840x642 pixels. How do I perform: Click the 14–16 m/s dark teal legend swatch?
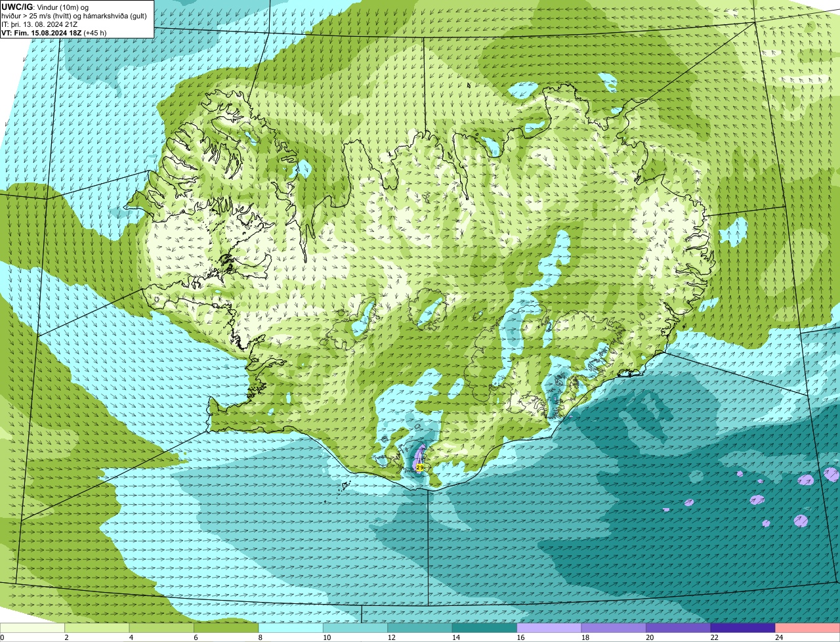pos(486,628)
